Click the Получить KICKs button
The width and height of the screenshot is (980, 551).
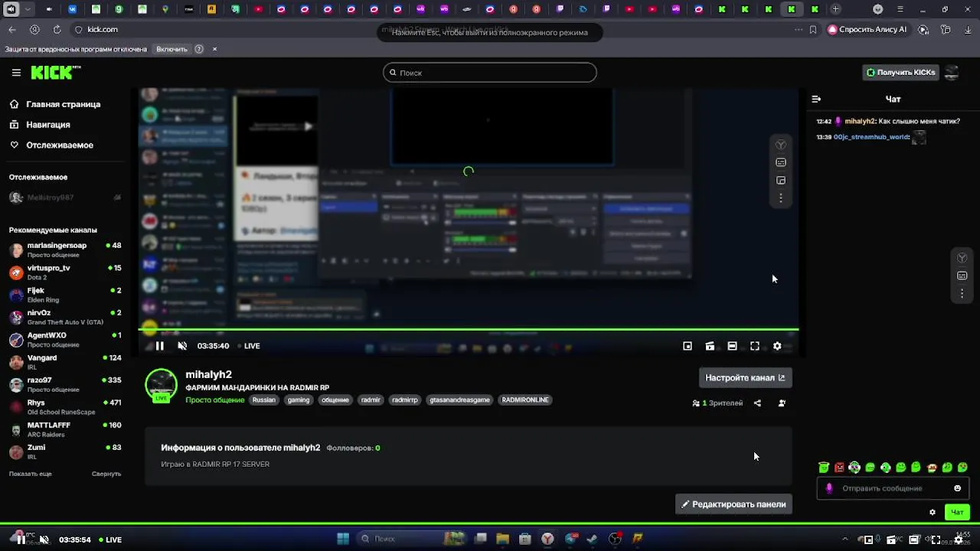pos(900,73)
